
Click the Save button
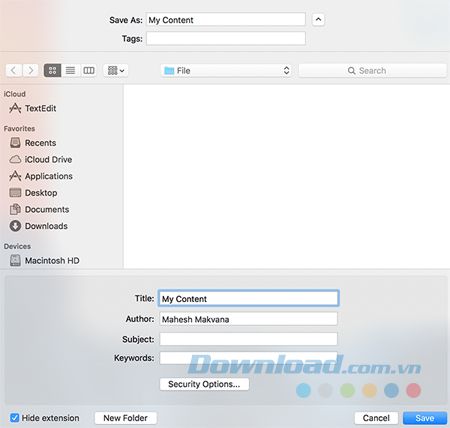point(425,418)
